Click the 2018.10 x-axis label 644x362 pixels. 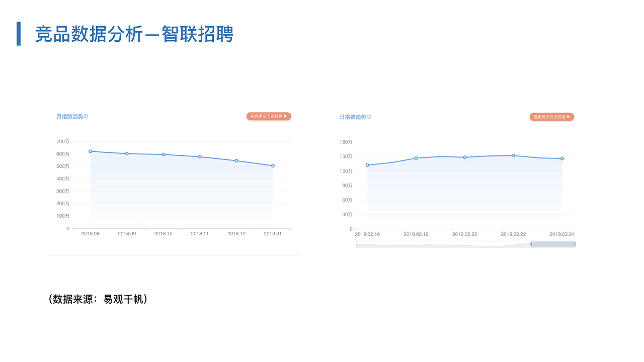point(164,234)
